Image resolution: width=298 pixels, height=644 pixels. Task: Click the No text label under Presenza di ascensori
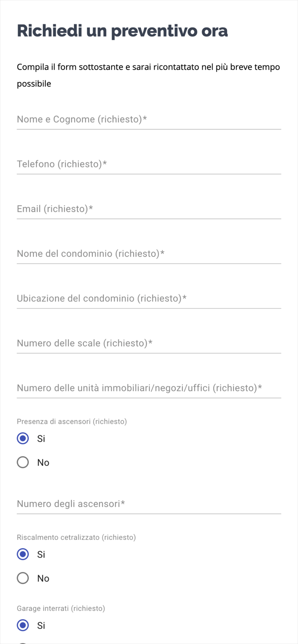tap(43, 463)
